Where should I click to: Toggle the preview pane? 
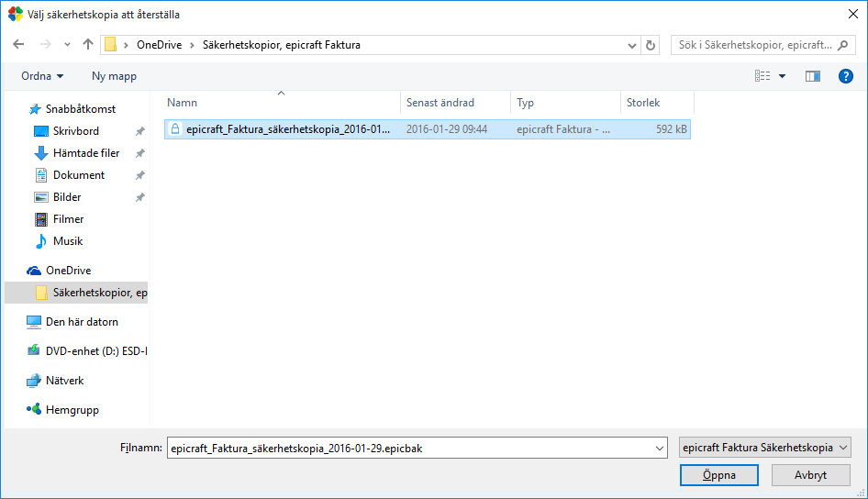(813, 76)
